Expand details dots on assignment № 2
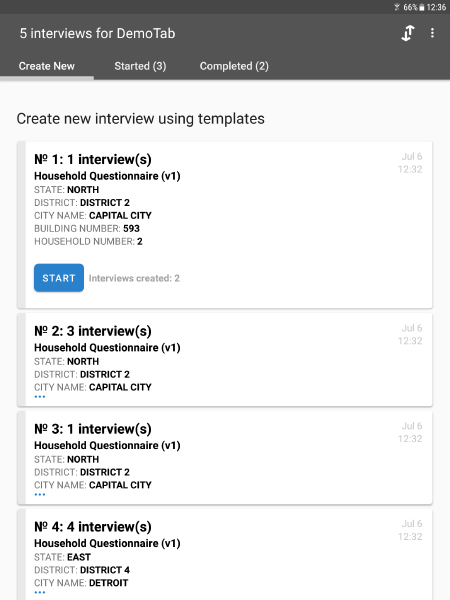 40,397
